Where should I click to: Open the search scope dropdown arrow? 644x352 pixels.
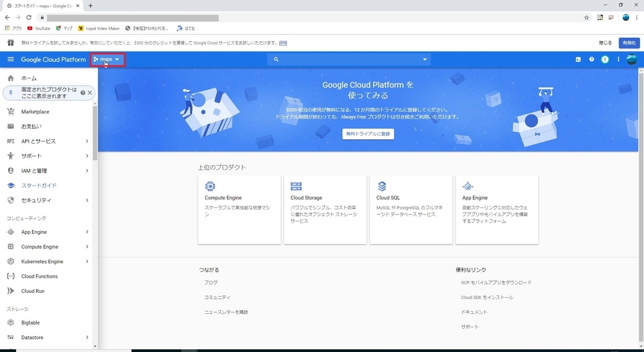pos(425,59)
